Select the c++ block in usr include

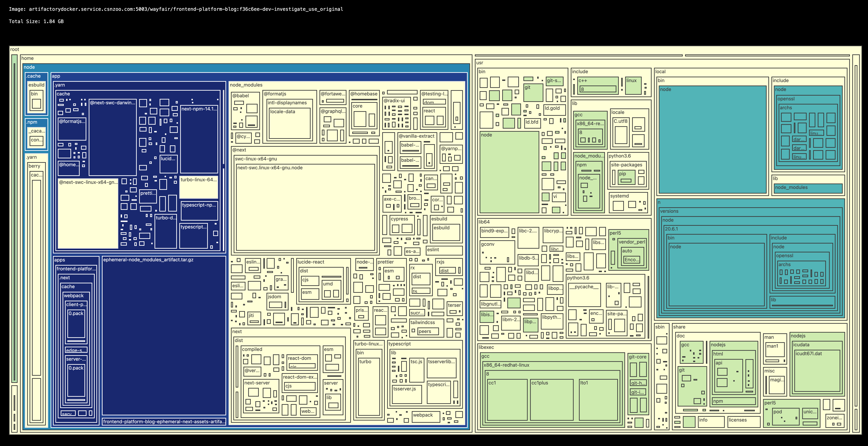pos(598,86)
